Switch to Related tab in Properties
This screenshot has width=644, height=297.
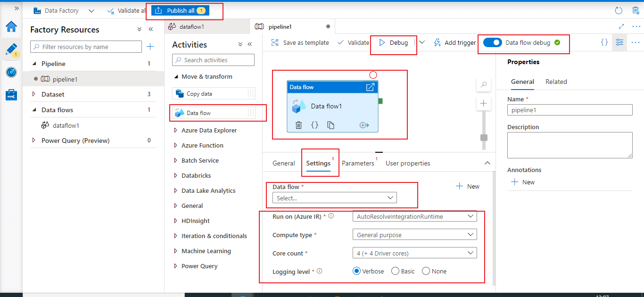coord(556,82)
